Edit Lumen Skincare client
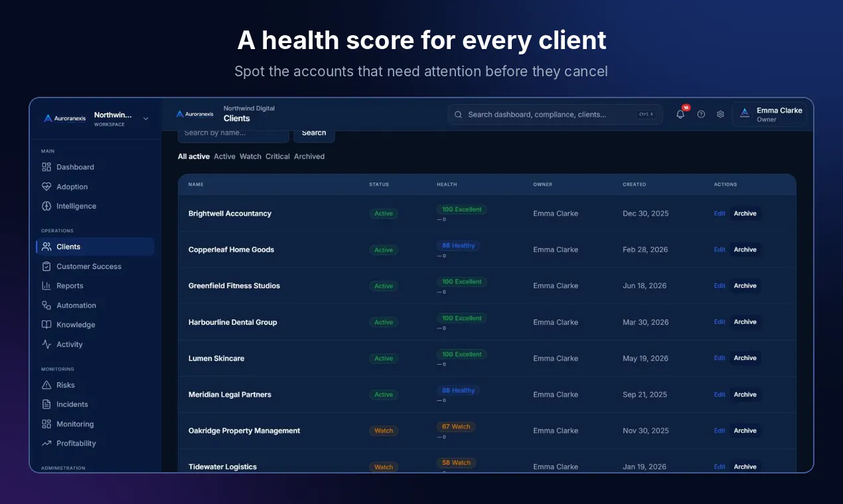843x504 pixels. pos(720,358)
